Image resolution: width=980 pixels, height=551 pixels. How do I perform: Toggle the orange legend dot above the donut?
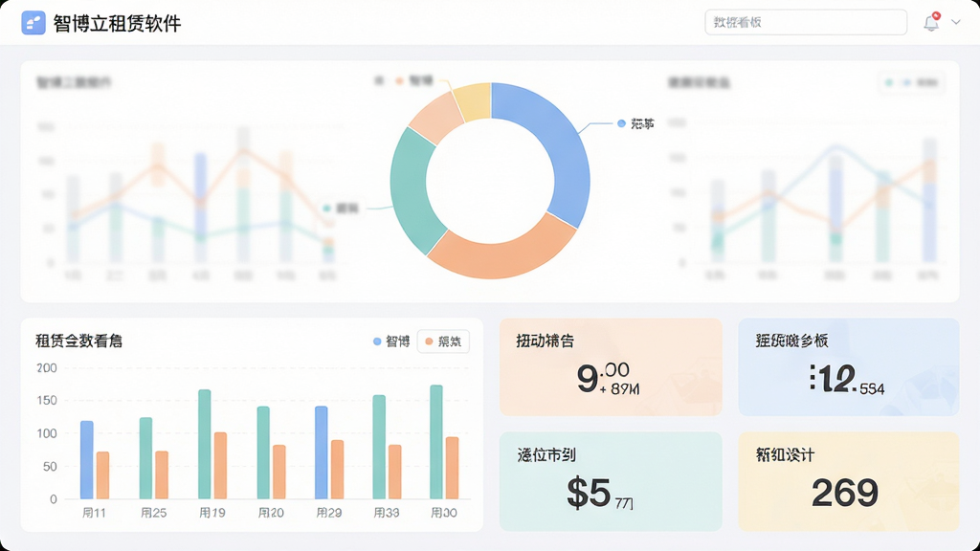coord(399,80)
